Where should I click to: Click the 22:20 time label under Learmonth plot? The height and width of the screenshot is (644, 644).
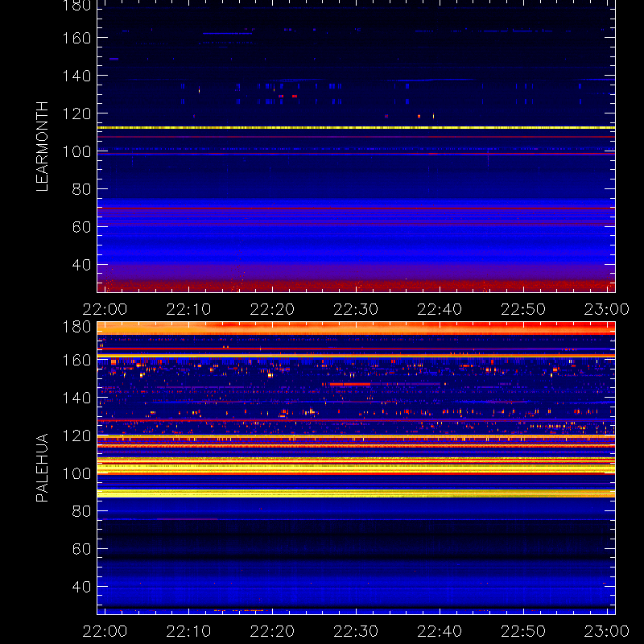click(272, 309)
